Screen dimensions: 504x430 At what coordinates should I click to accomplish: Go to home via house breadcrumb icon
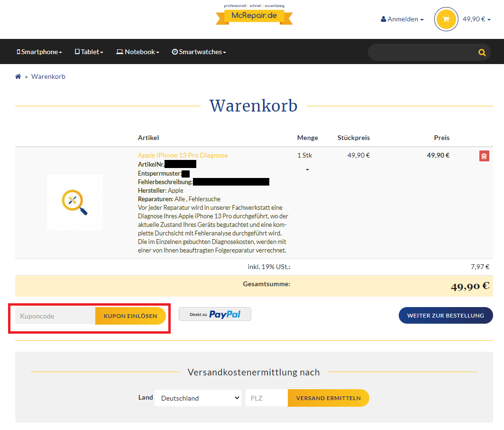point(18,76)
